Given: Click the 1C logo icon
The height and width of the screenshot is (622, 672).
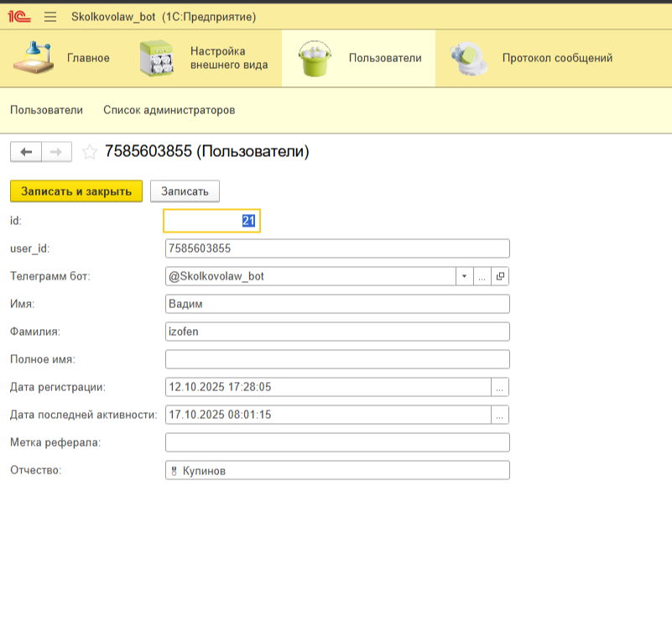Looking at the screenshot, I should point(18,17).
